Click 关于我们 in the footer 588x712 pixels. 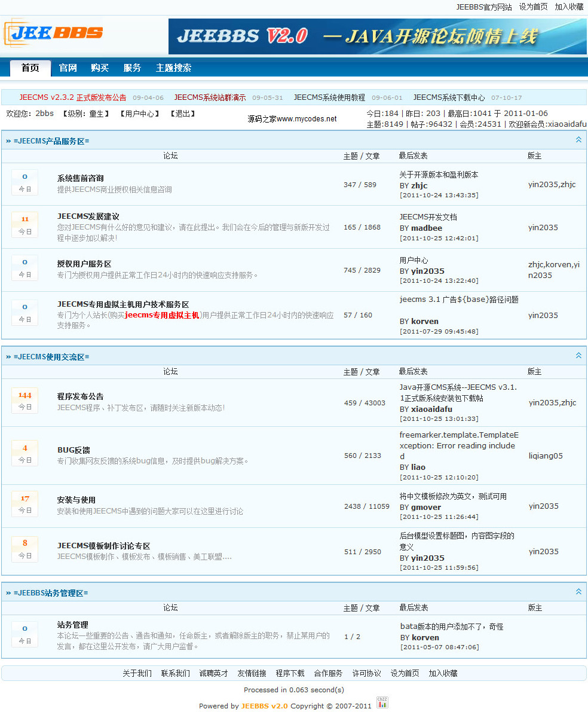tap(137, 673)
